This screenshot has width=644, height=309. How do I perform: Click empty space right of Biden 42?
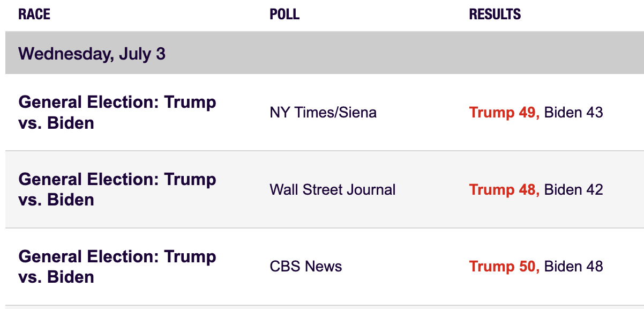624,189
